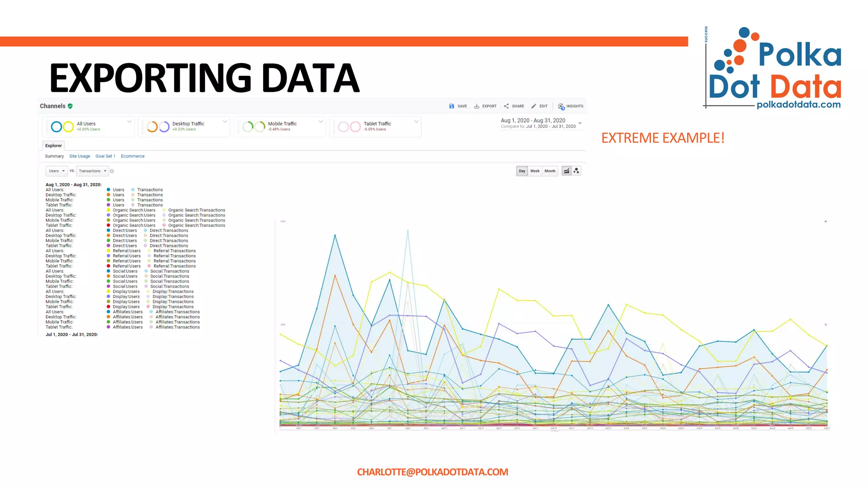
Task: Click the EXPORT button label
Action: (490, 106)
